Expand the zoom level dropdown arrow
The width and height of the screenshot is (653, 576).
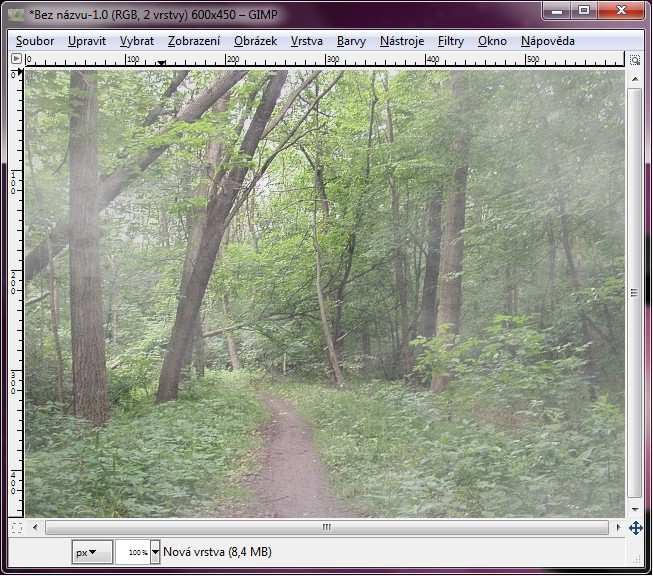point(155,552)
